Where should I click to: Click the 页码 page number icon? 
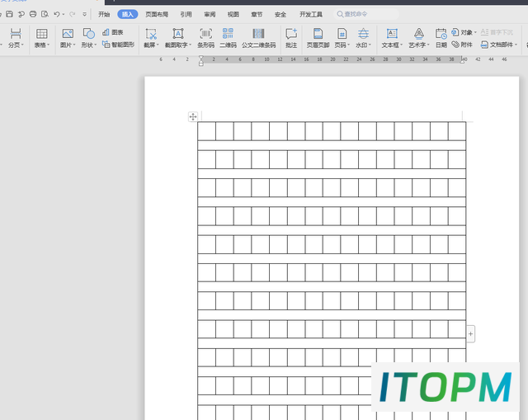[342, 34]
